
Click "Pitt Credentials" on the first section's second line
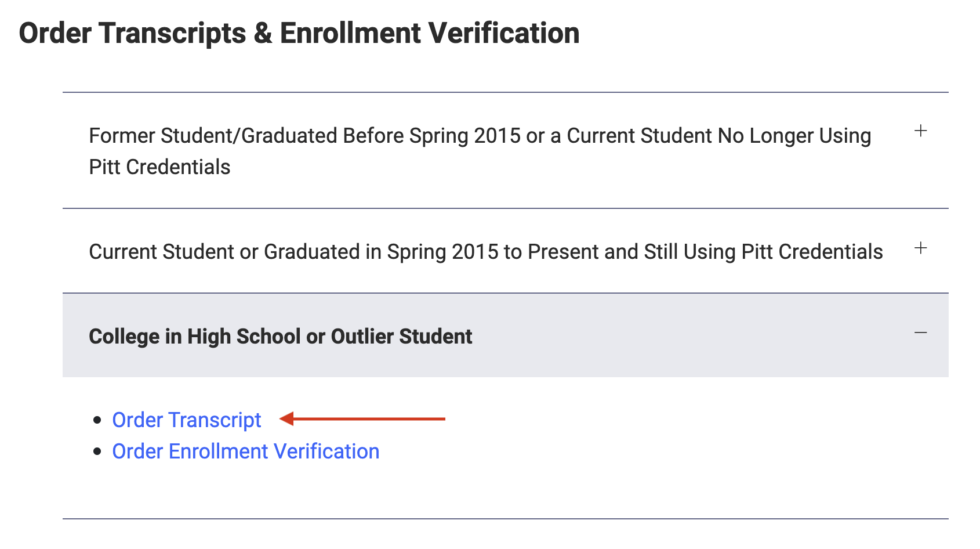pyautogui.click(x=159, y=167)
